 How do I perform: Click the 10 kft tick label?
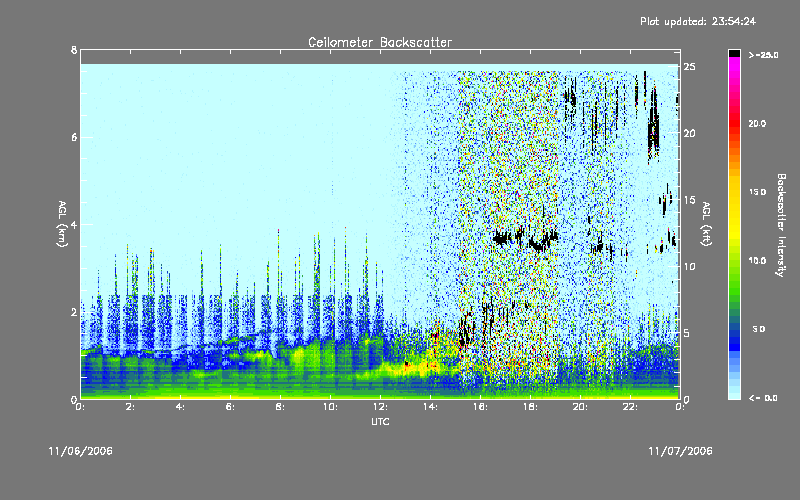[x=689, y=266]
